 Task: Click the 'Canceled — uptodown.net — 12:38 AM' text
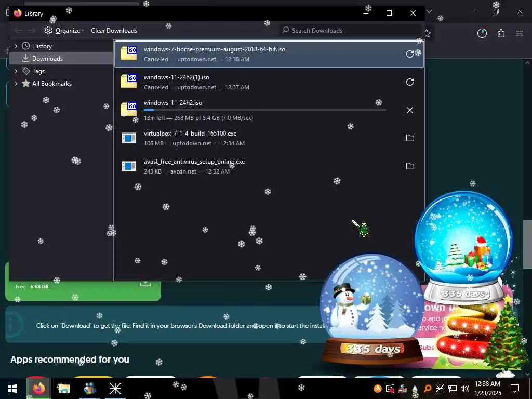pyautogui.click(x=196, y=59)
